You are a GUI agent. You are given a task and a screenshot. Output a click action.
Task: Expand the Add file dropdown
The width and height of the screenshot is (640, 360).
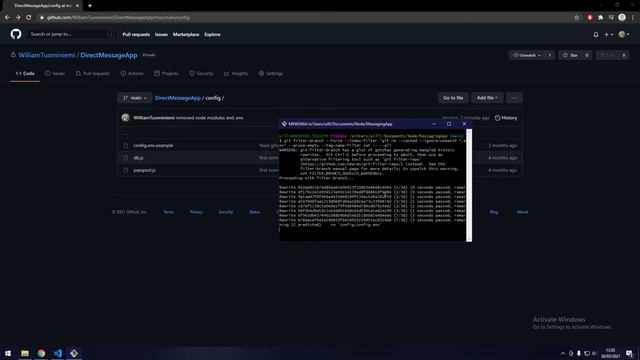click(x=487, y=98)
